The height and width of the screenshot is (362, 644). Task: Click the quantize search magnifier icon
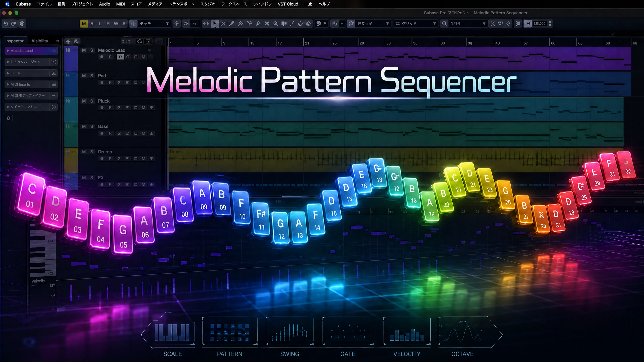[x=445, y=24]
